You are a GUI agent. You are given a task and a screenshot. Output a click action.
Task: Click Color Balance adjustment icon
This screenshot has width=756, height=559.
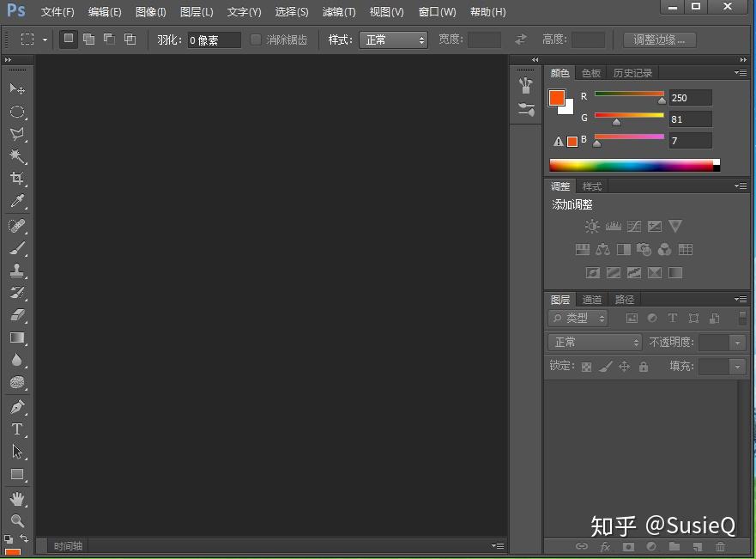(602, 249)
